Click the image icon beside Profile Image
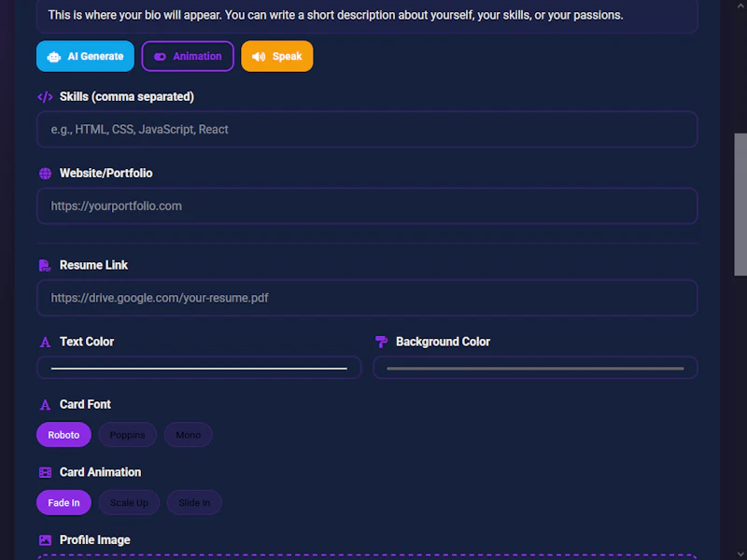747x560 pixels. [x=44, y=539]
